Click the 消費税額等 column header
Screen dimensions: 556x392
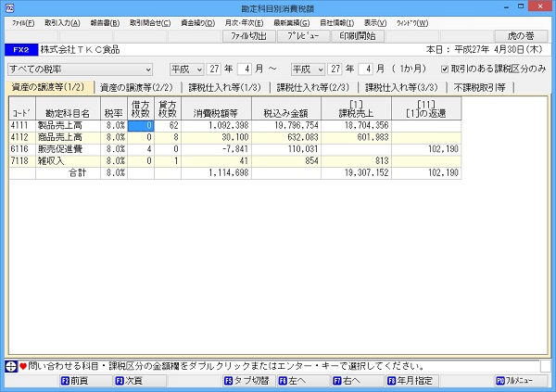coord(216,108)
